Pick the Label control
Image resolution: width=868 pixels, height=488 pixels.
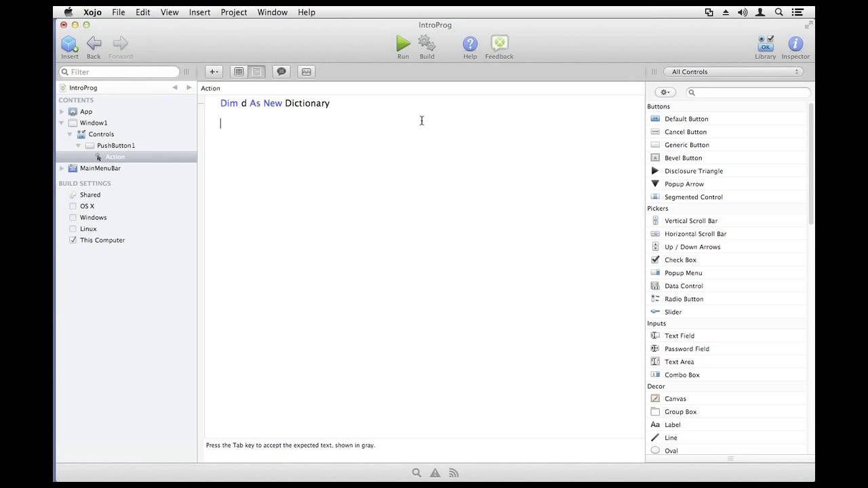[x=672, y=425]
